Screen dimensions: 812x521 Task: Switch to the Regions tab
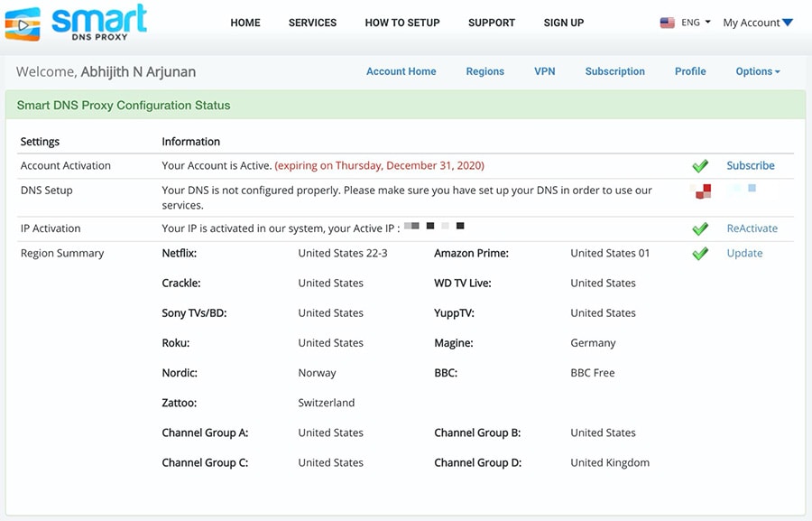point(485,71)
